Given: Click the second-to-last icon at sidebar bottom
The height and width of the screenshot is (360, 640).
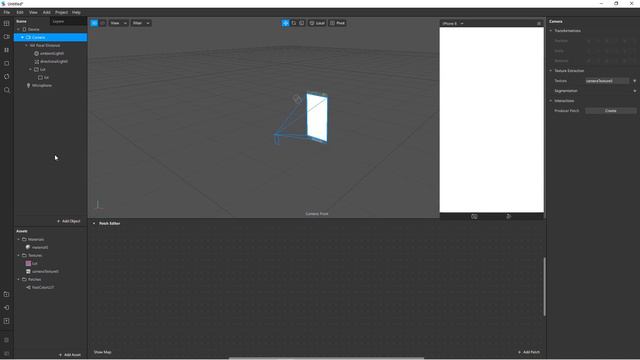Looking at the screenshot, I should pyautogui.click(x=7, y=340).
